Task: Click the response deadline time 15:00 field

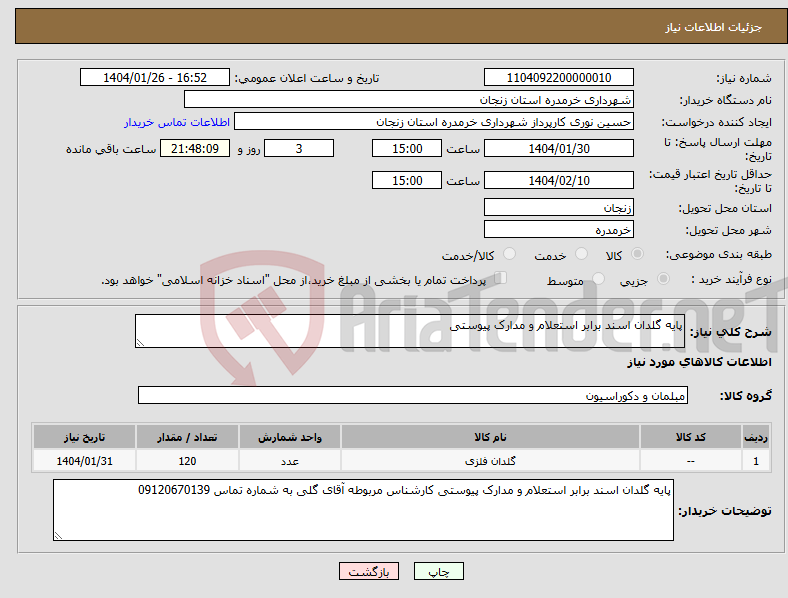Action: click(407, 149)
